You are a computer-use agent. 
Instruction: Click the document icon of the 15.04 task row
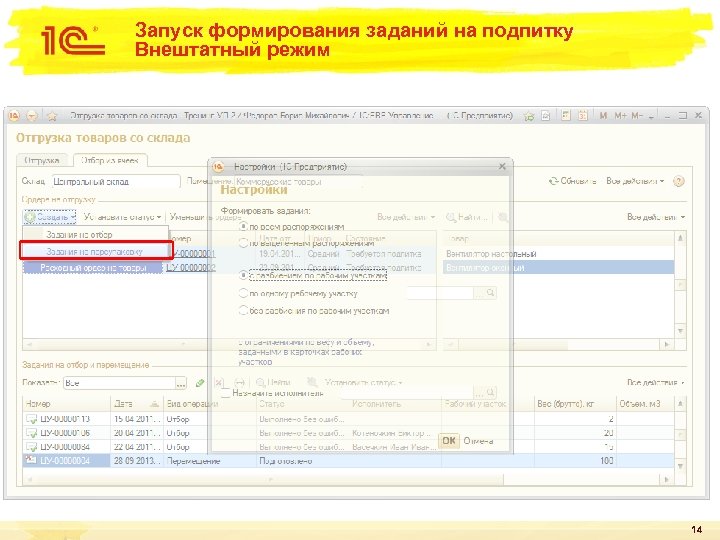point(31,419)
